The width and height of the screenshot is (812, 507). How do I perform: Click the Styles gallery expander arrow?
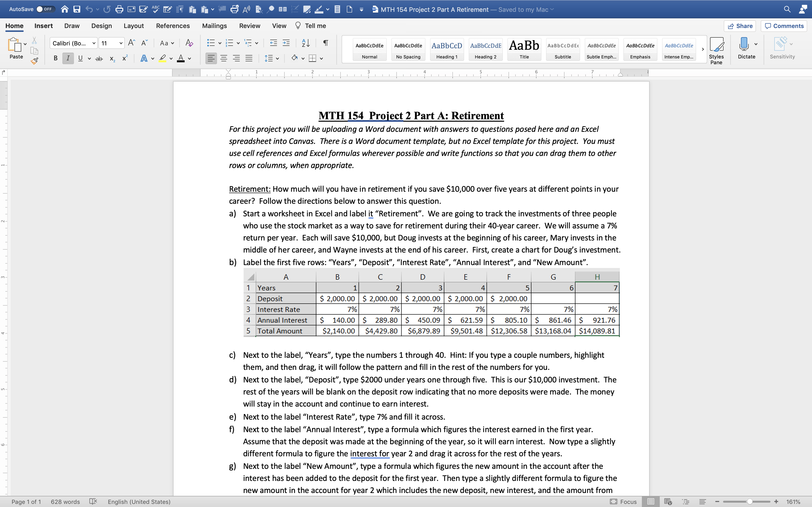703,49
